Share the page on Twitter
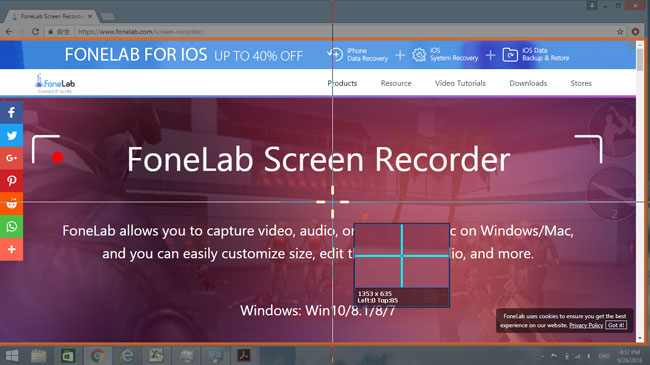This screenshot has height=365, width=650. click(11, 135)
